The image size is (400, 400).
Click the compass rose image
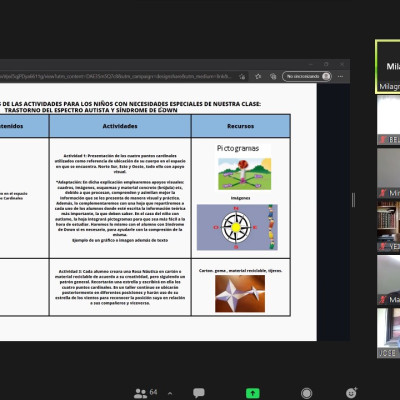point(237,227)
